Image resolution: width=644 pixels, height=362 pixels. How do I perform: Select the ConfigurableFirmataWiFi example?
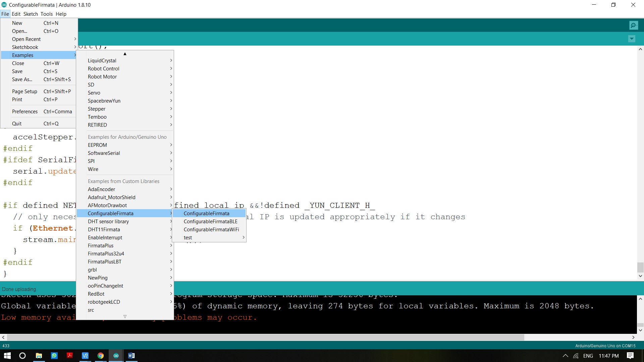[x=211, y=229]
